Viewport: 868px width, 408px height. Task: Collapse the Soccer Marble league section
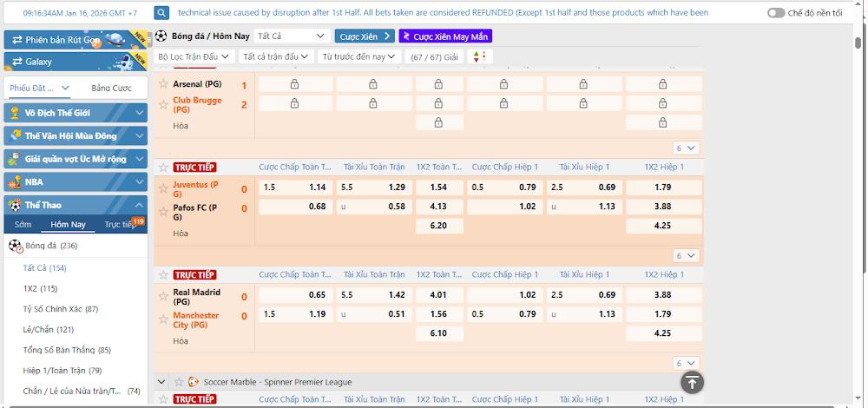(161, 382)
